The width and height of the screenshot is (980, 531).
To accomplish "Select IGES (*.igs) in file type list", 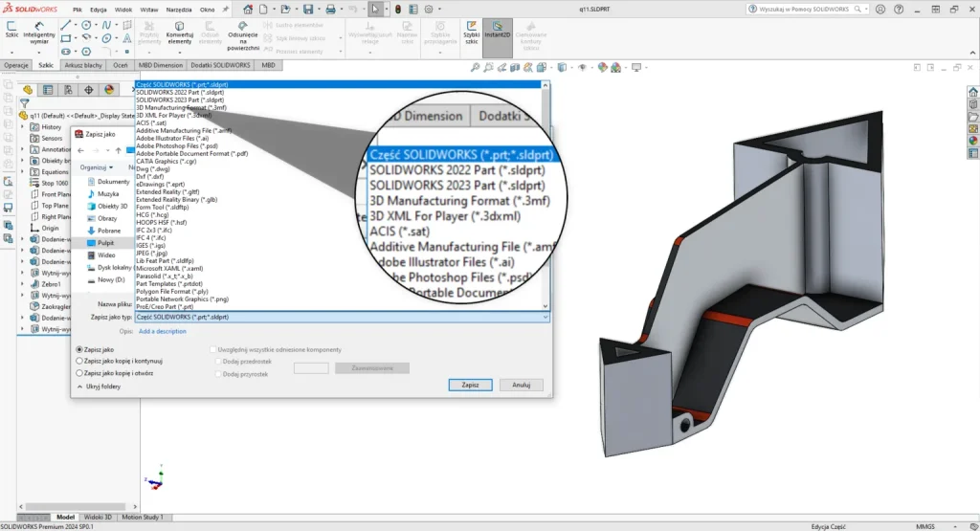I will (150, 246).
